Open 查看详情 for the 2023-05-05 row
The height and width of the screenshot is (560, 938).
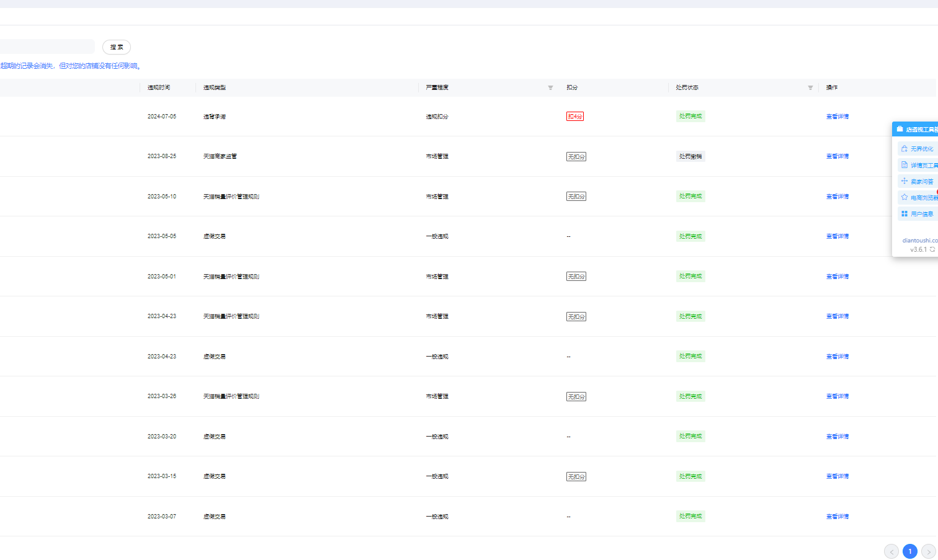tap(837, 236)
